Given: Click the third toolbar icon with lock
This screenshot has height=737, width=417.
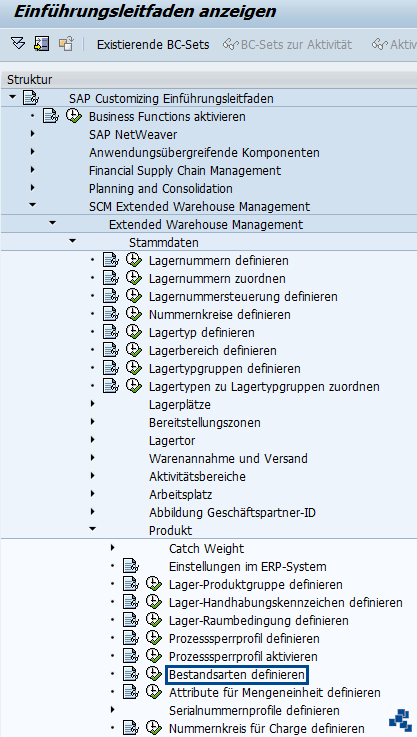Looking at the screenshot, I should tap(66, 44).
